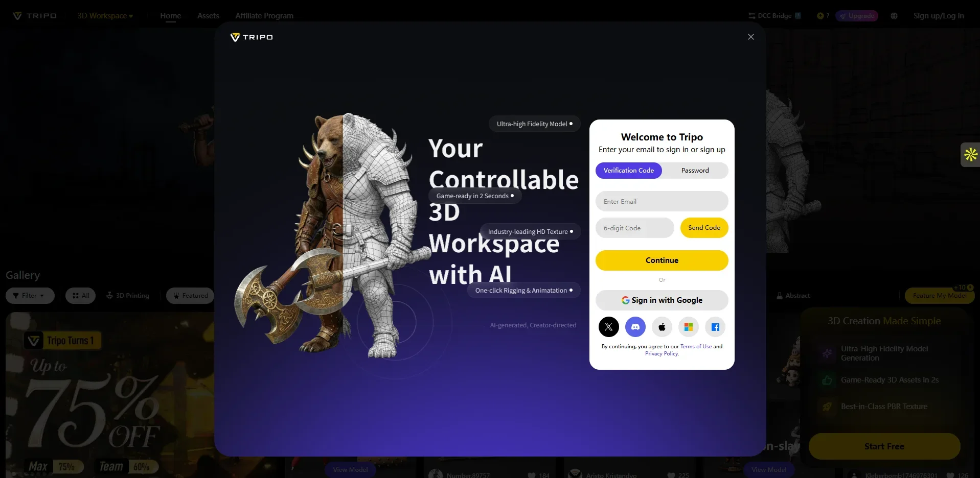Click the Tripo logo in the top navigation bar
This screenshot has width=980, height=478.
(35, 16)
